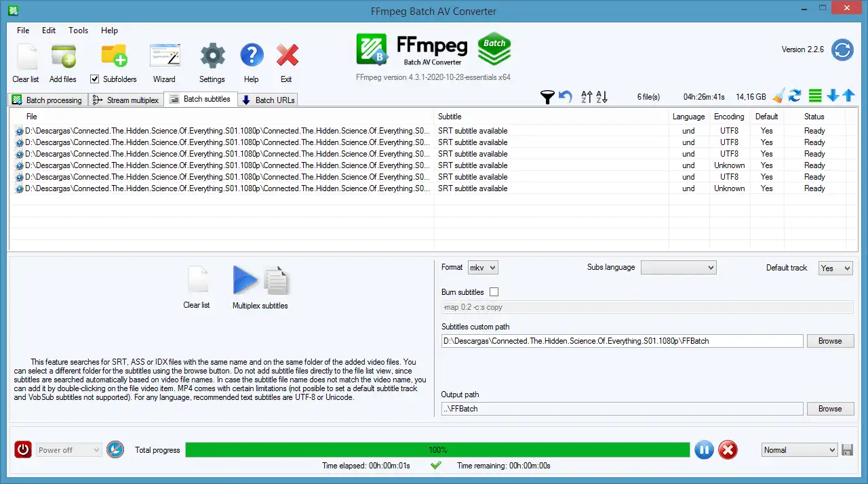Click the green completed checkmark icon
This screenshot has height=484, width=868.
click(436, 465)
